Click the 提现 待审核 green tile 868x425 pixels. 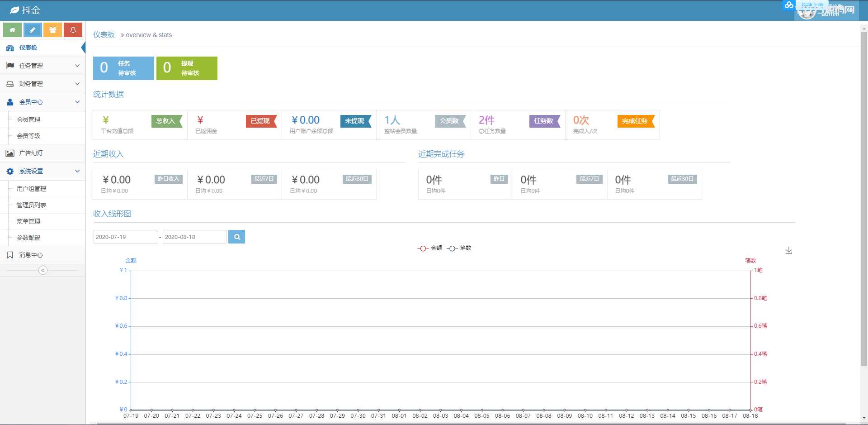(187, 68)
